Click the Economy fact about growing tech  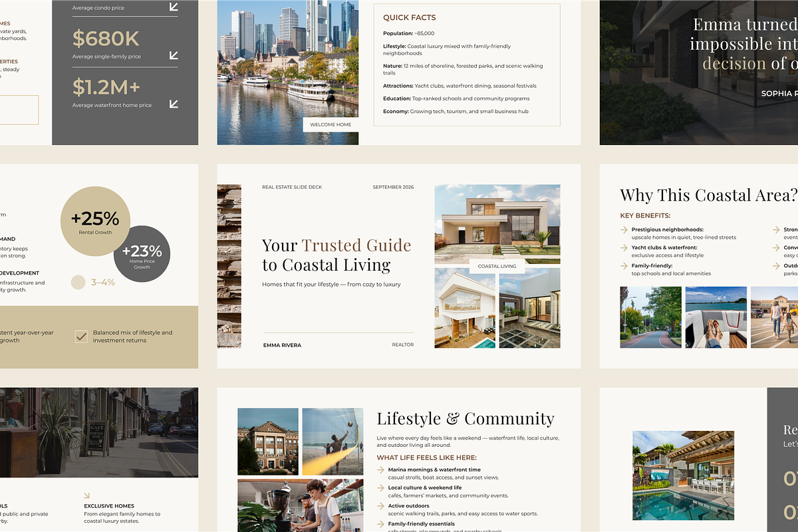[x=456, y=111]
